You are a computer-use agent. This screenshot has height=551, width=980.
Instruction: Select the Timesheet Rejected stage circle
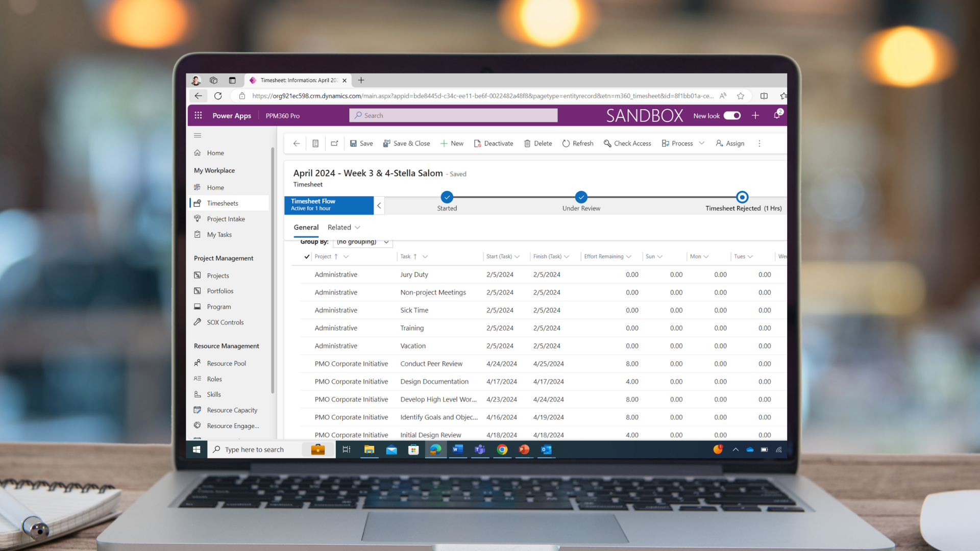pyautogui.click(x=742, y=197)
